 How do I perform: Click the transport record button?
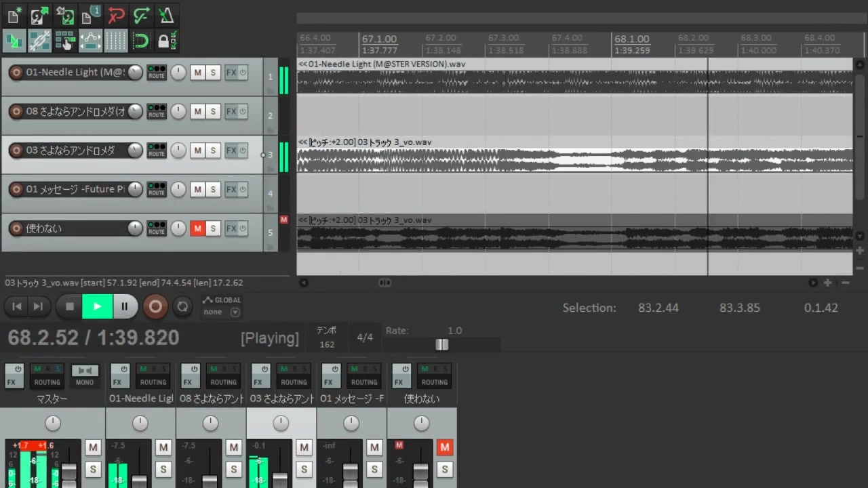155,306
